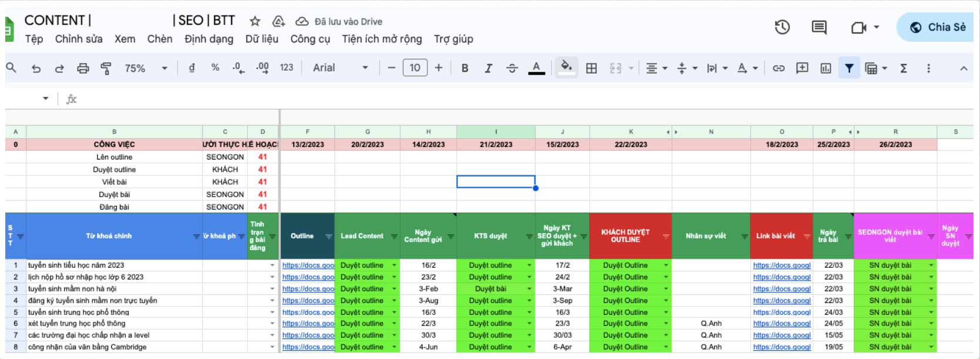Decrease decimal places
The width and height of the screenshot is (980, 359).
[238, 68]
